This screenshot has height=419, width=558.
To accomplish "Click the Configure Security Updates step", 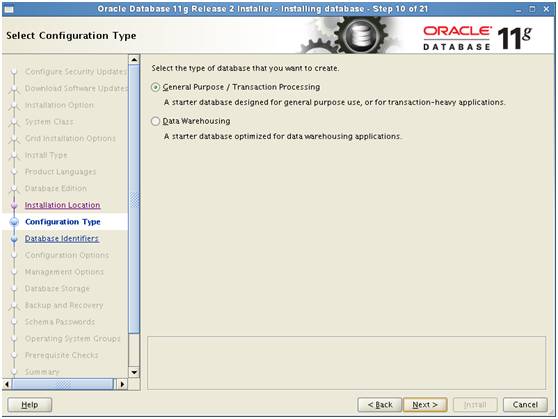I will (76, 72).
